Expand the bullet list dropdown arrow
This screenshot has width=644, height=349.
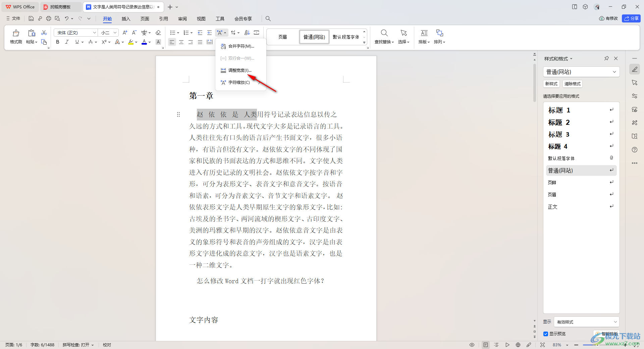point(178,33)
